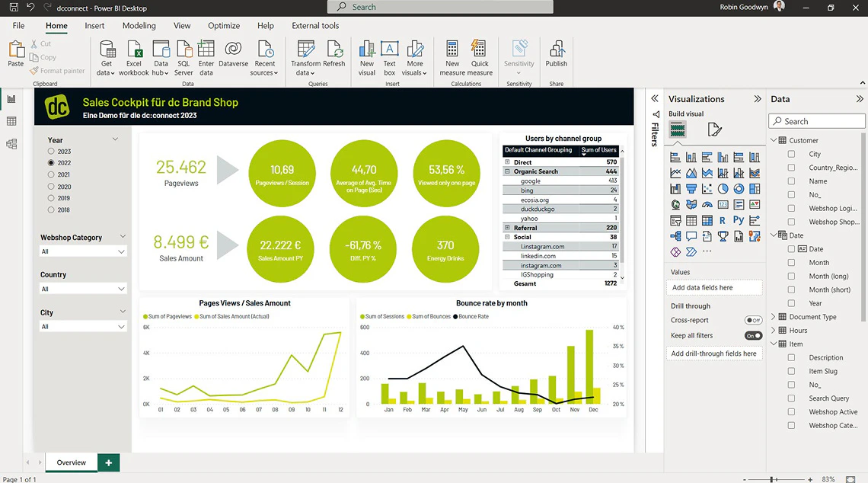Check the Description field checkbox

click(791, 357)
